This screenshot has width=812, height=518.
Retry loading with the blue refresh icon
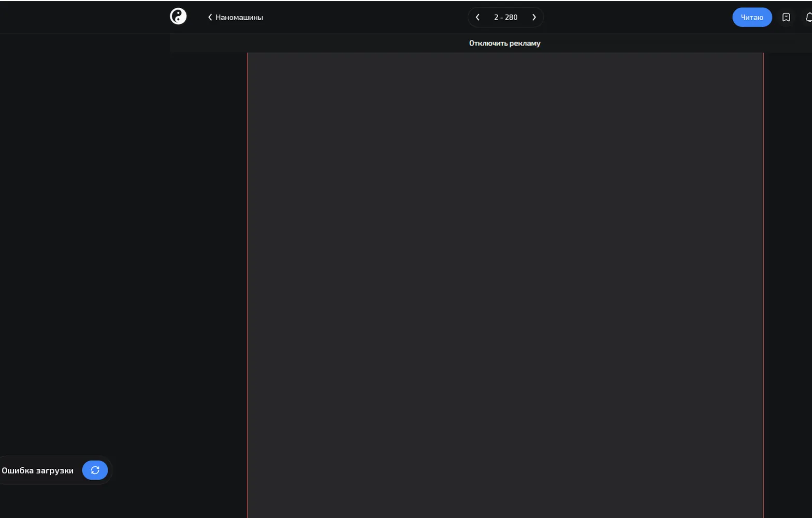[x=95, y=470]
